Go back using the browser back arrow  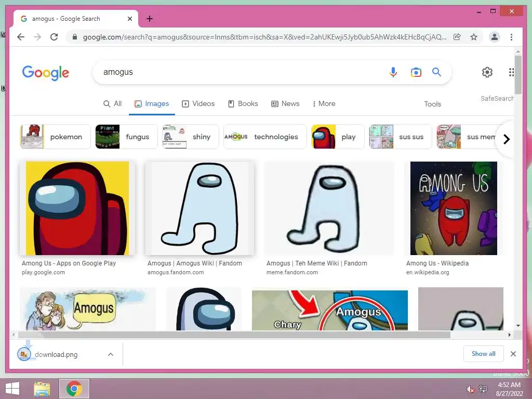pyautogui.click(x=21, y=37)
